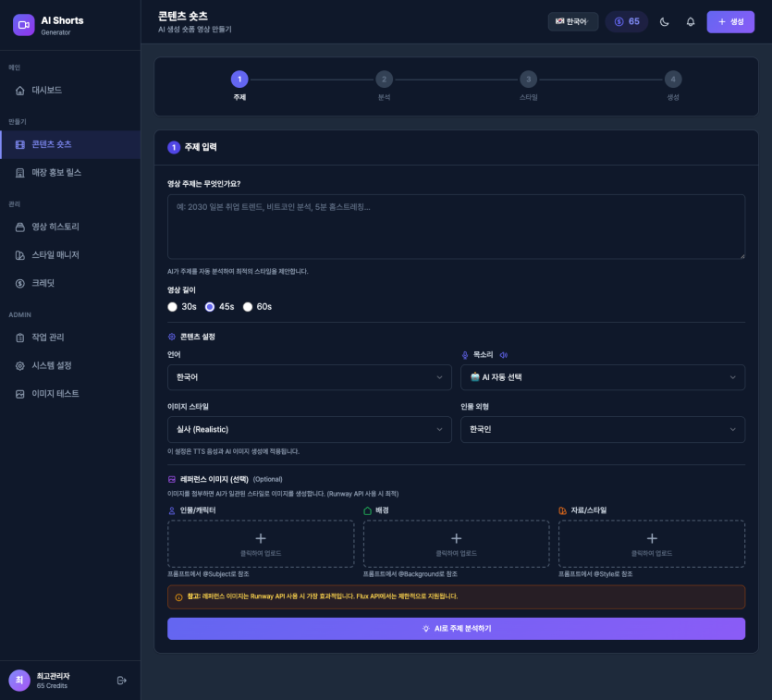Select the 45s video length option

(210, 306)
